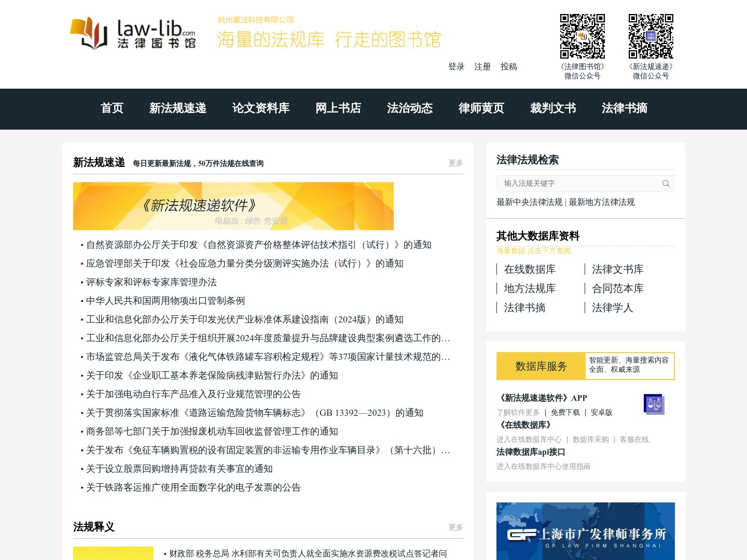The width and height of the screenshot is (747, 560).
Task: Open 最新中央法律法规 link
Action: coord(529,202)
